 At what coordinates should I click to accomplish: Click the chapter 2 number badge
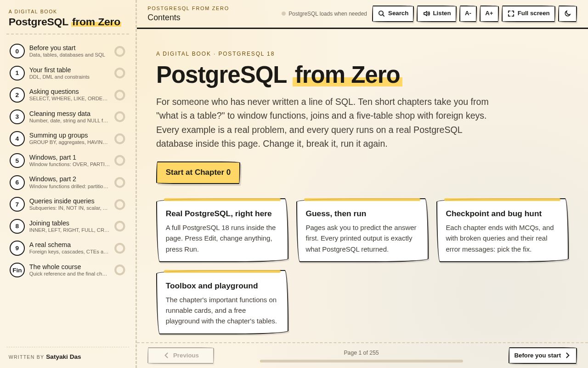17,95
